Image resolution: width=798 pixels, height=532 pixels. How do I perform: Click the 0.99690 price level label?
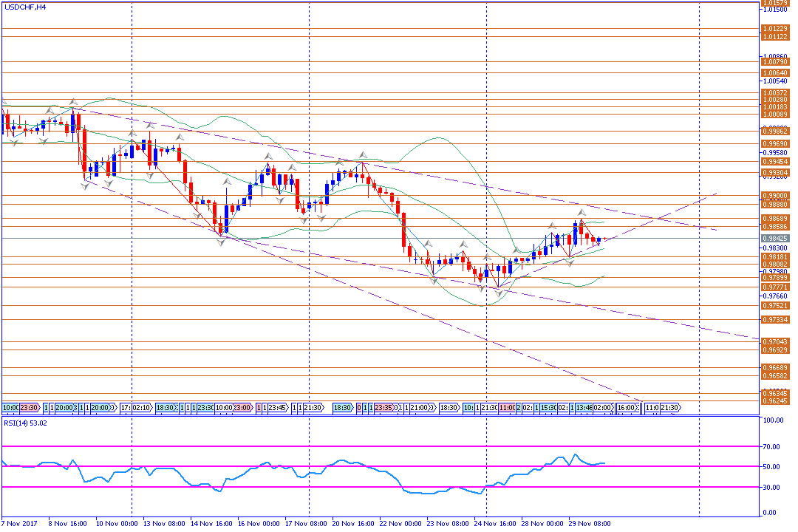pos(775,144)
